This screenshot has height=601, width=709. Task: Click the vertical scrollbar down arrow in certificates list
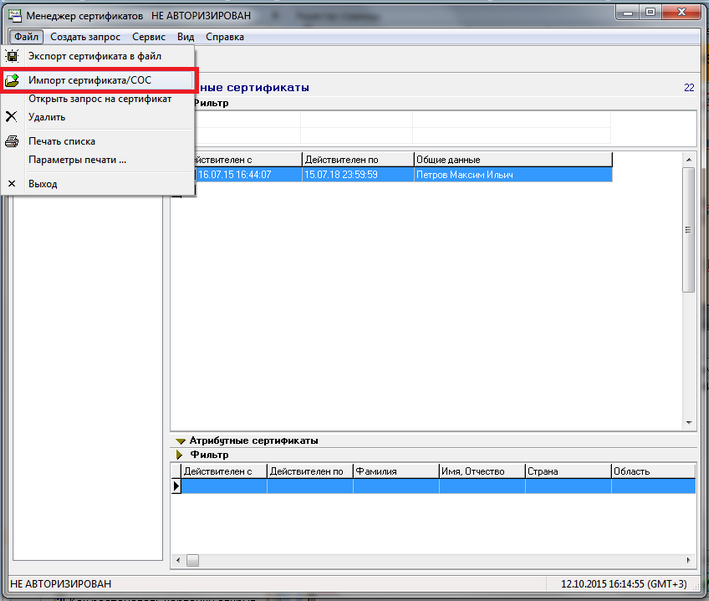[x=688, y=422]
